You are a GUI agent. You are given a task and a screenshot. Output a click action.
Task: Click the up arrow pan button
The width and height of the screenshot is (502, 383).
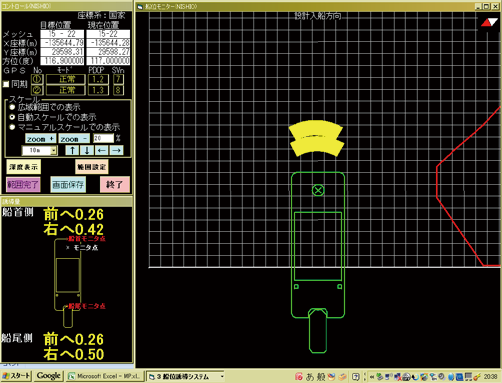[x=72, y=150]
